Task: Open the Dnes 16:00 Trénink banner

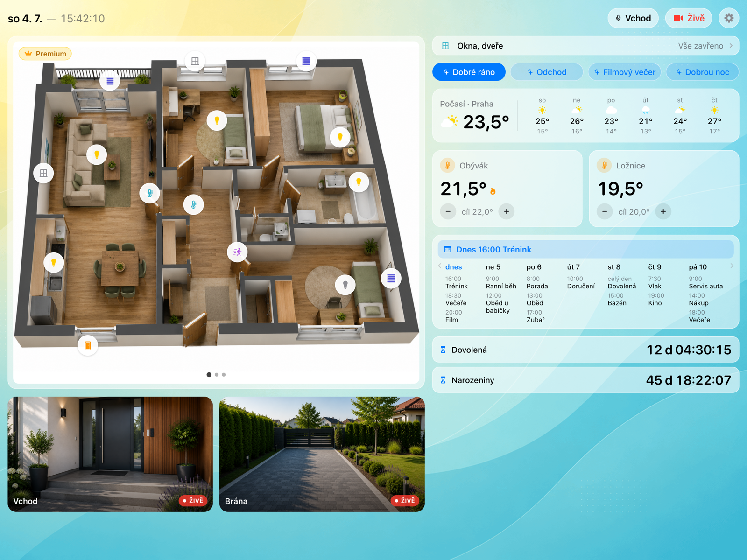Action: pos(585,249)
